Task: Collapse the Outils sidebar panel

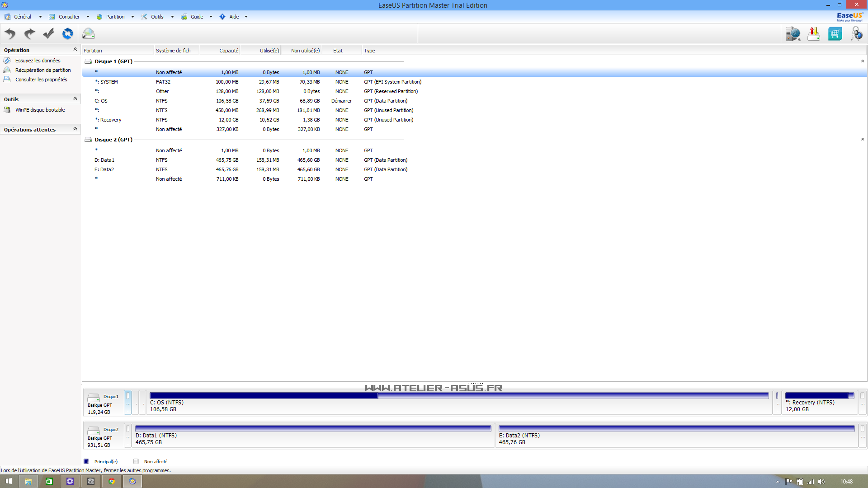Action: (75, 99)
